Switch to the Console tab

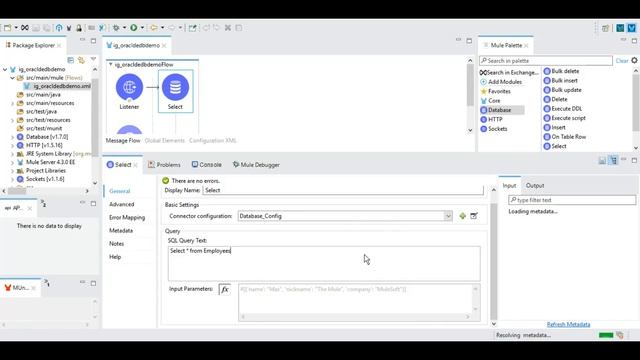click(207, 165)
